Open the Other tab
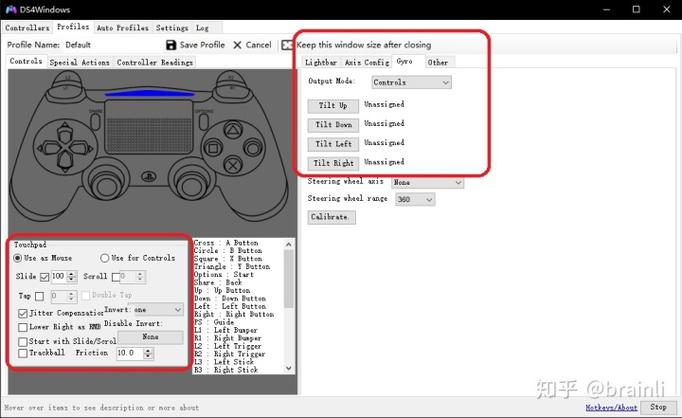Viewport: 682px width, 418px height. coord(438,63)
